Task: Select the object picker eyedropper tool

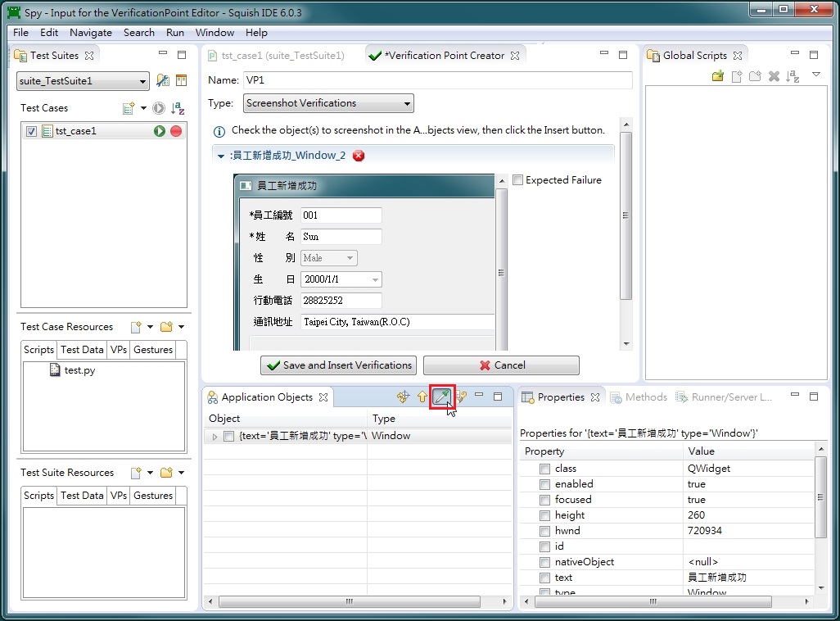Action: [443, 397]
